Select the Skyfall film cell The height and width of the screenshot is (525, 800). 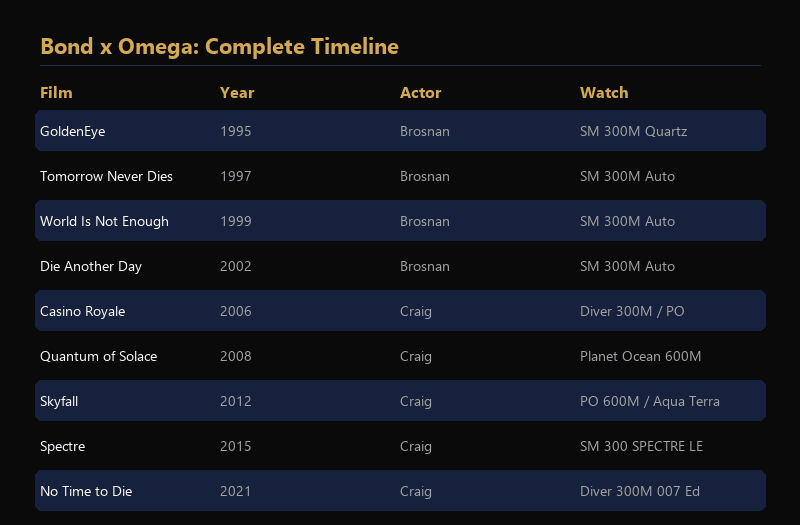click(59, 402)
